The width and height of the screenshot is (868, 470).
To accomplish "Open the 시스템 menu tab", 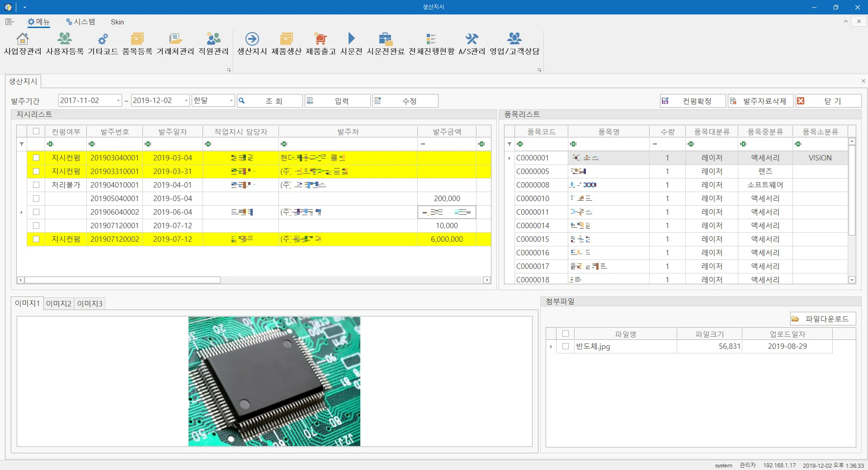I will click(80, 22).
